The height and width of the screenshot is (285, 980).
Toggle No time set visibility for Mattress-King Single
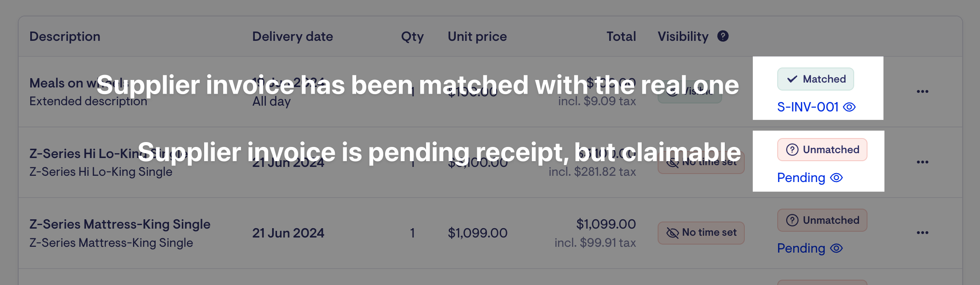coord(701,233)
